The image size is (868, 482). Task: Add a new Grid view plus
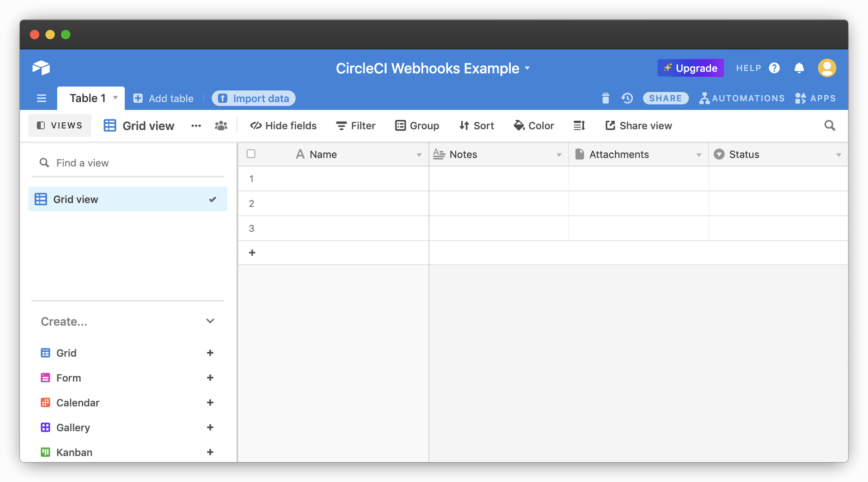(x=210, y=353)
